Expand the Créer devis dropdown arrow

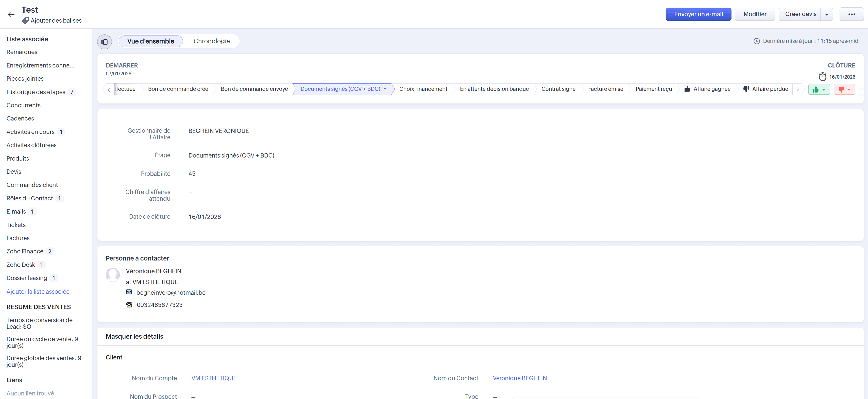827,14
